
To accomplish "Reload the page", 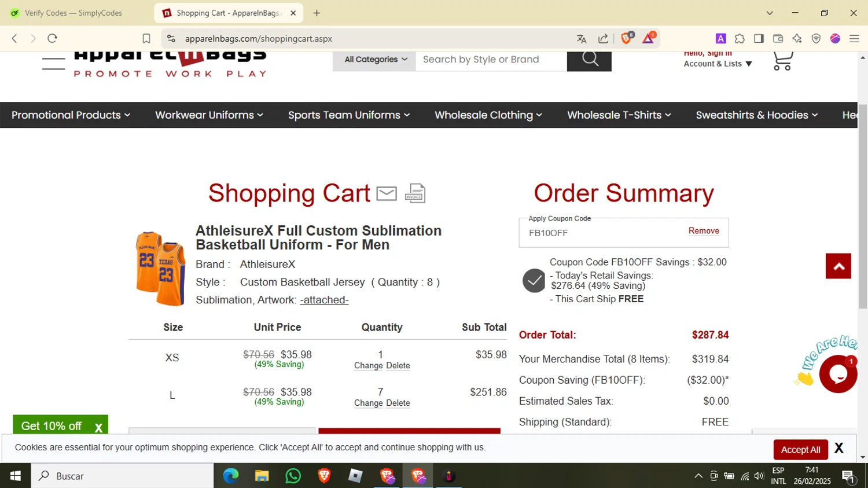I will tap(52, 38).
